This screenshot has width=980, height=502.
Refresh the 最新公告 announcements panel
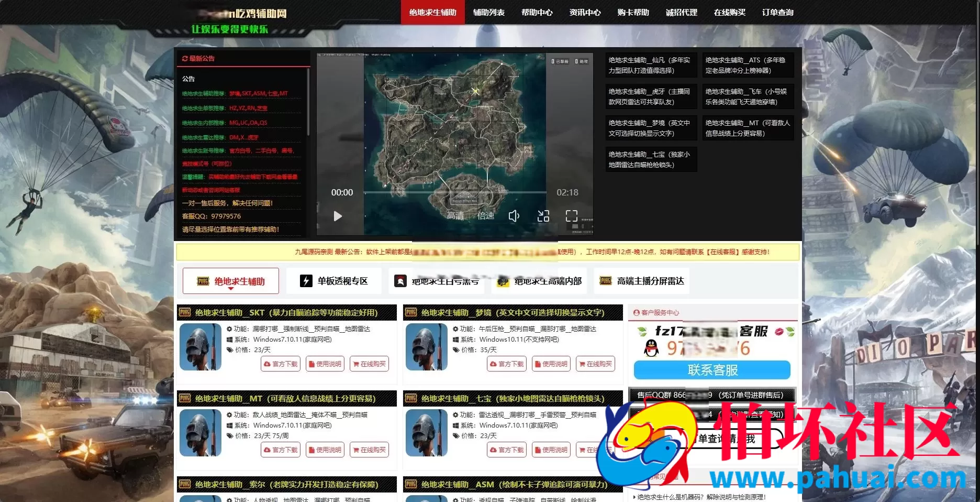pos(184,59)
